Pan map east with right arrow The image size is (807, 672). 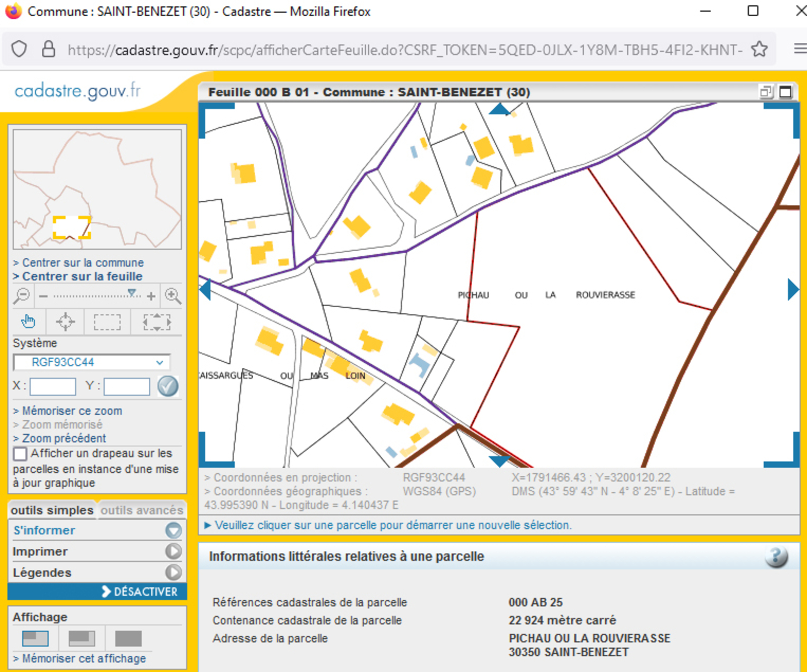pos(792,290)
